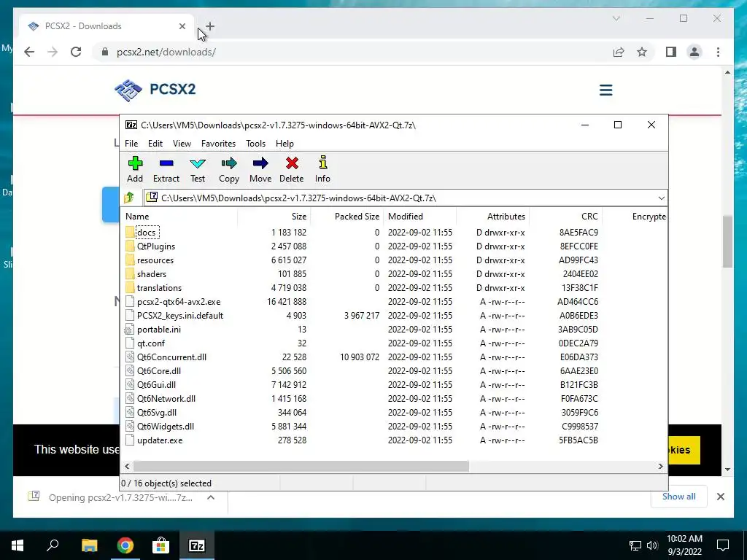Click the PCSX2 logo on webpage
Screen dimensions: 747x560
click(155, 90)
